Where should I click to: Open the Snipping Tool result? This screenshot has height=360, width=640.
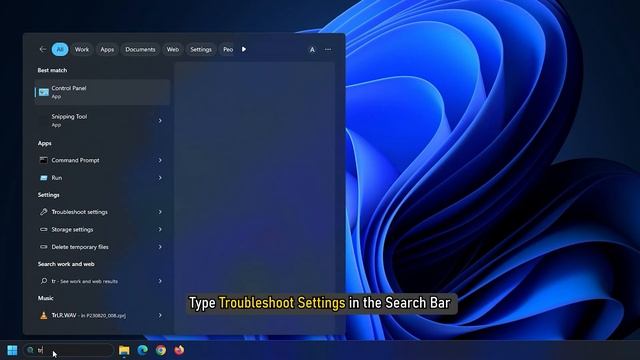pyautogui.click(x=102, y=120)
